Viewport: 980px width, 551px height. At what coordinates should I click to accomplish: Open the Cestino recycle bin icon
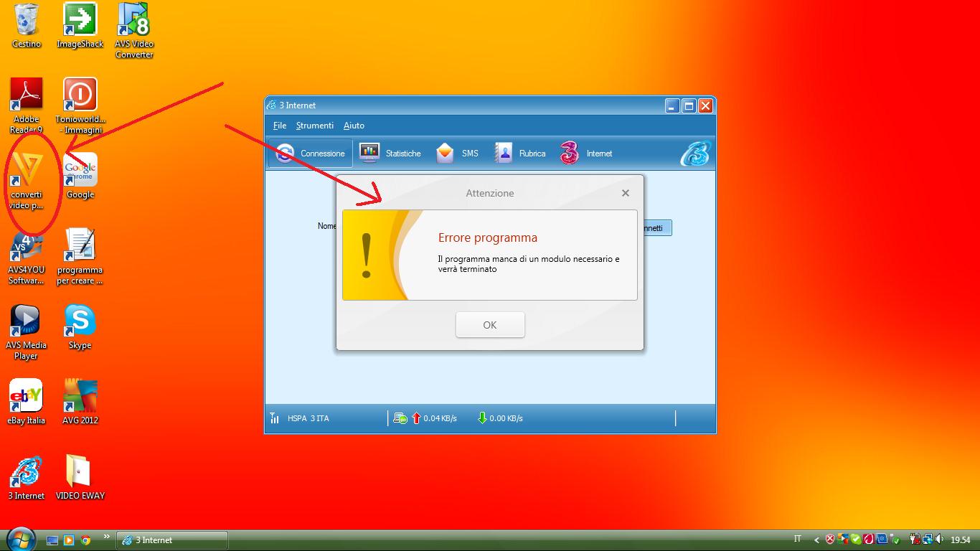point(27,26)
